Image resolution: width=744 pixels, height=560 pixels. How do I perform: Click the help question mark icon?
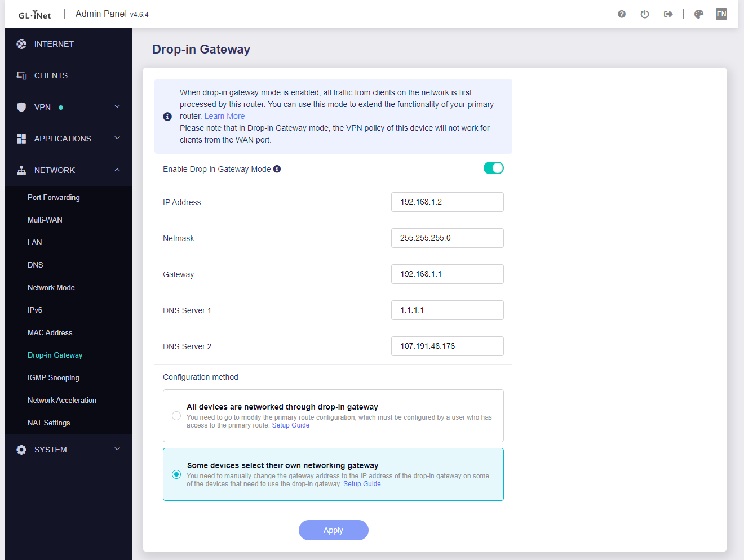(622, 14)
